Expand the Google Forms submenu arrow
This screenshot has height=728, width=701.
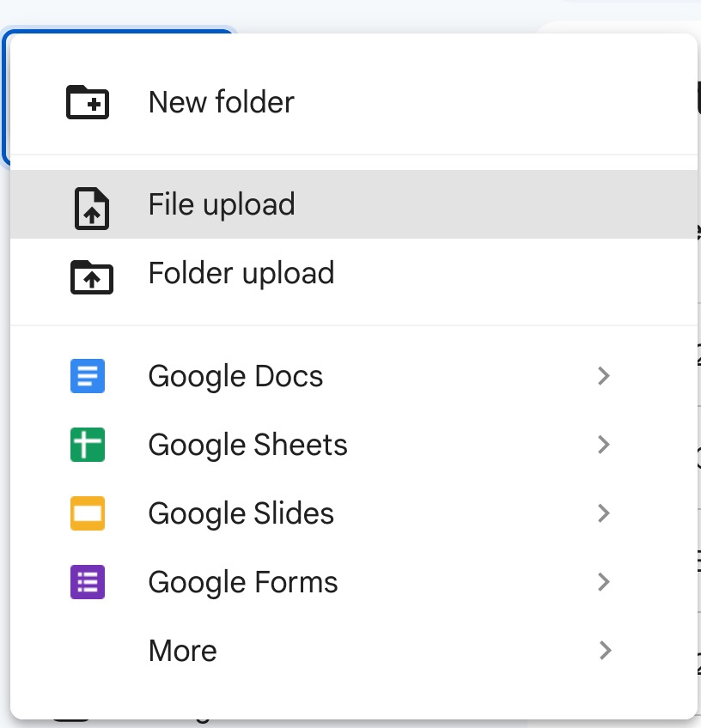pos(604,582)
